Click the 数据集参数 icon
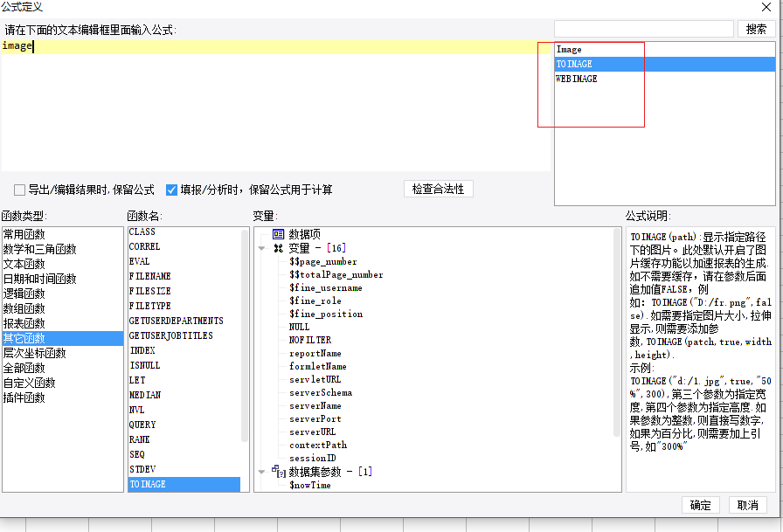The height and width of the screenshot is (532, 783). pos(278,471)
